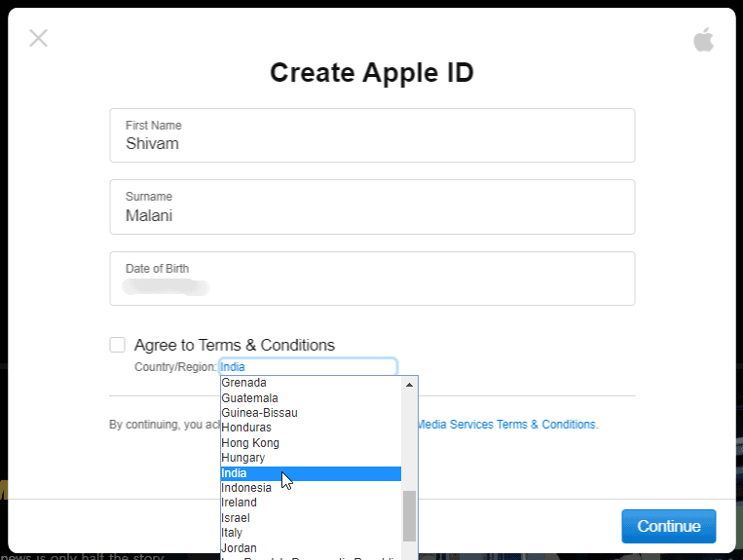Choose Italy as the country
Screen dimensions: 743x560
tap(311, 533)
